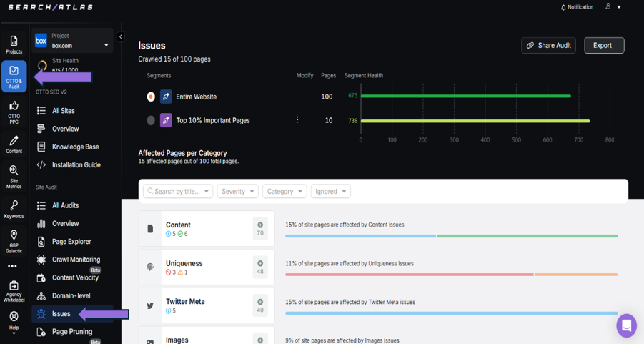The image size is (644, 344).
Task: Open the Content pencil icon section
Action: pyautogui.click(x=14, y=144)
